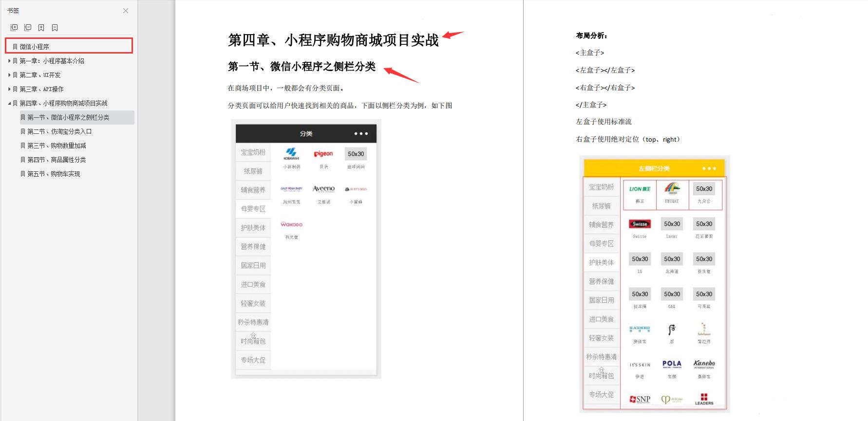Screen dimensions: 868x421
Task: Open bookmark 第三章、API操作
Action: pyautogui.click(x=41, y=89)
